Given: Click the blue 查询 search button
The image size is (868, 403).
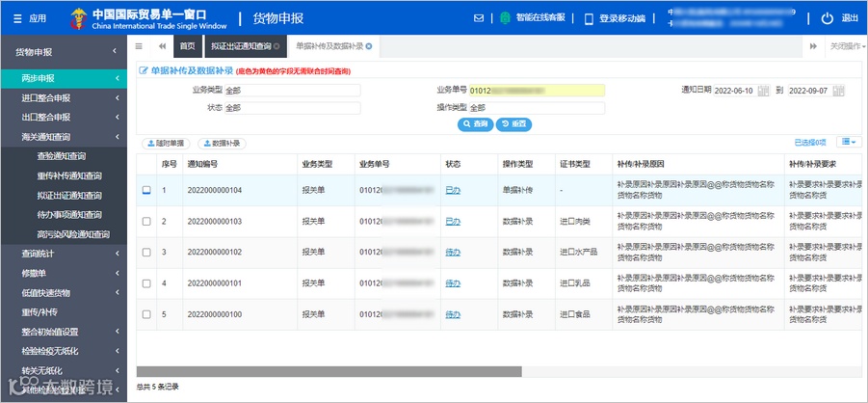Looking at the screenshot, I should pyautogui.click(x=476, y=124).
